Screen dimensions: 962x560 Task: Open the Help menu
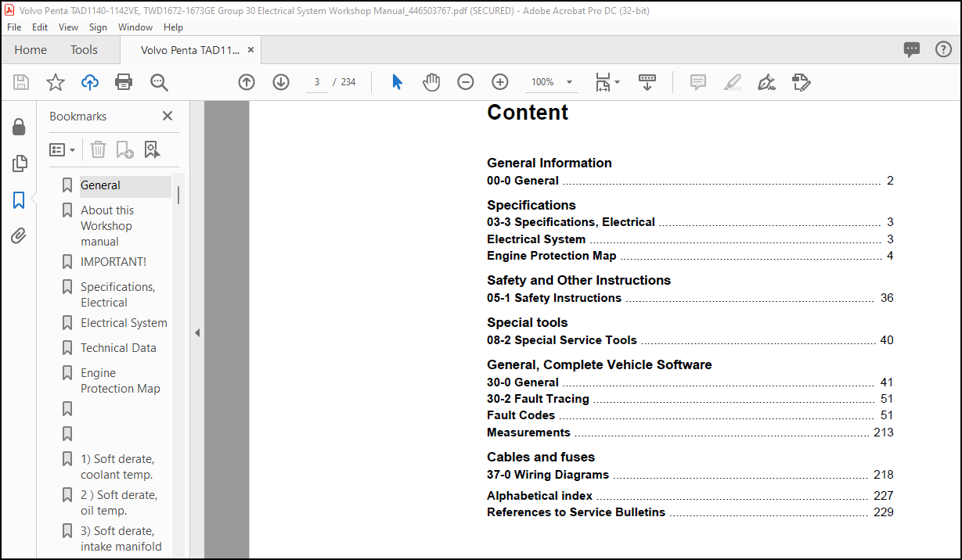click(x=173, y=27)
